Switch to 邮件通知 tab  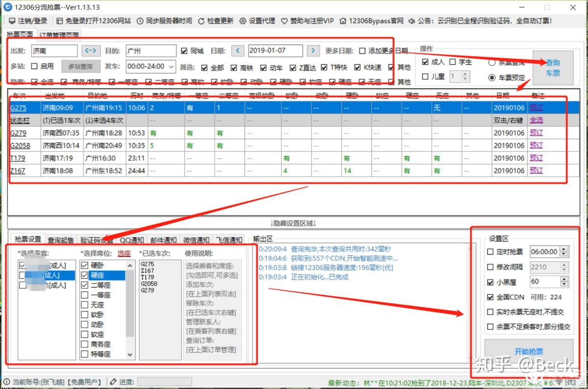click(x=163, y=240)
